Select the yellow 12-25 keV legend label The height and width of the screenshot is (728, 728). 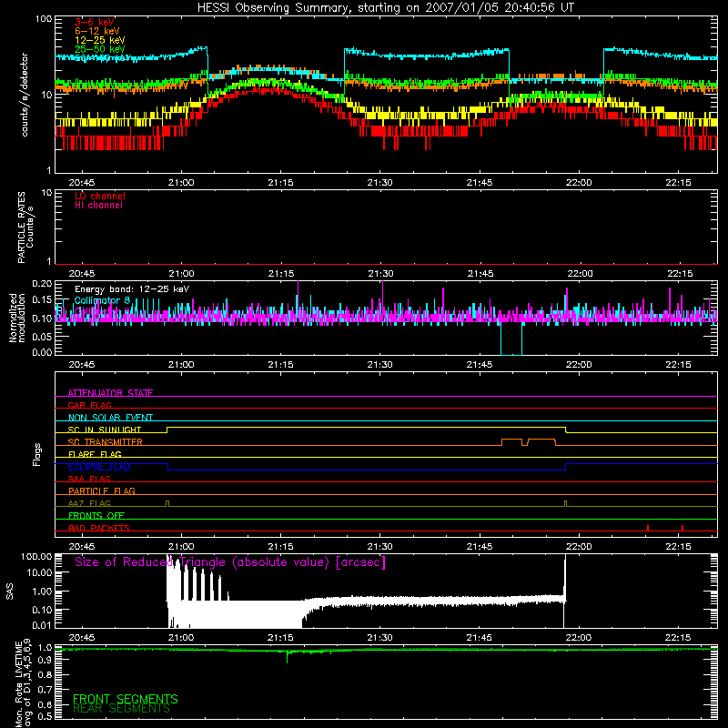tap(100, 40)
